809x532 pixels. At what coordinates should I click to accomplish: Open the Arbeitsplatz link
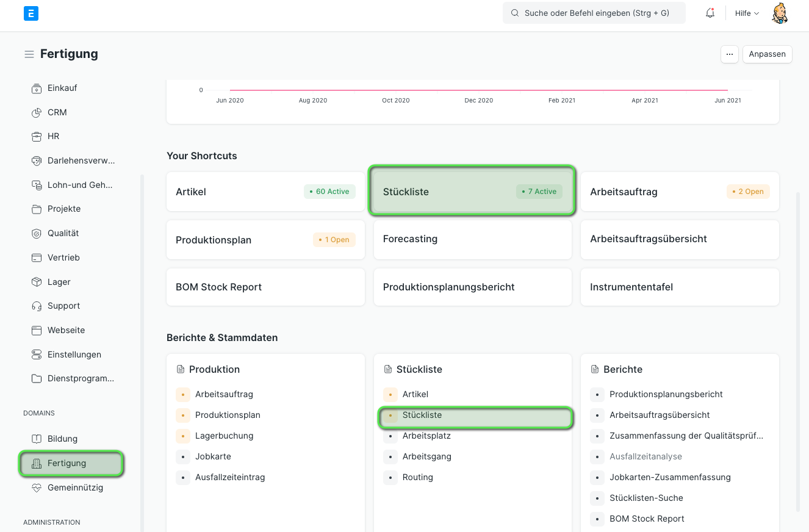pyautogui.click(x=426, y=436)
